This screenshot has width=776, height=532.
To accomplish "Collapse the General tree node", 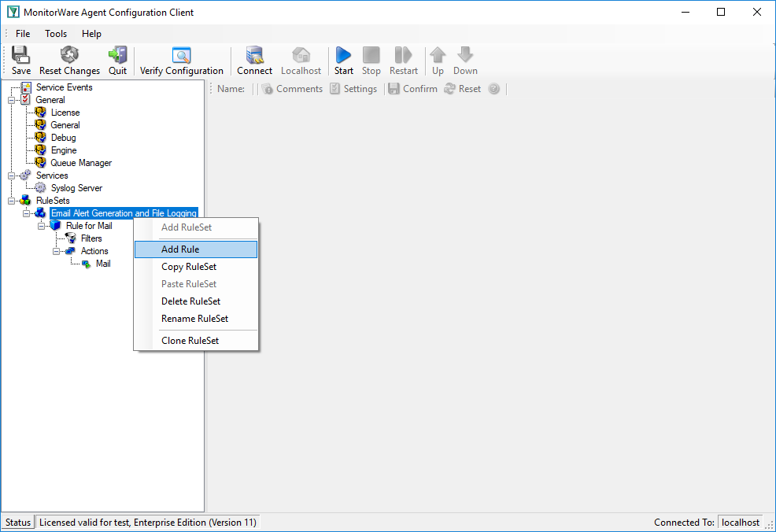I will [x=11, y=100].
